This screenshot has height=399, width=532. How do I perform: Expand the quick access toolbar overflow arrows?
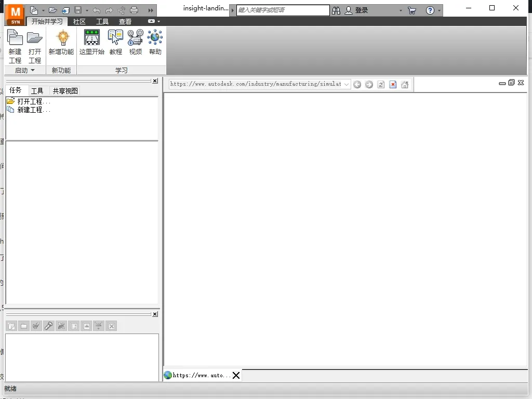[151, 10]
